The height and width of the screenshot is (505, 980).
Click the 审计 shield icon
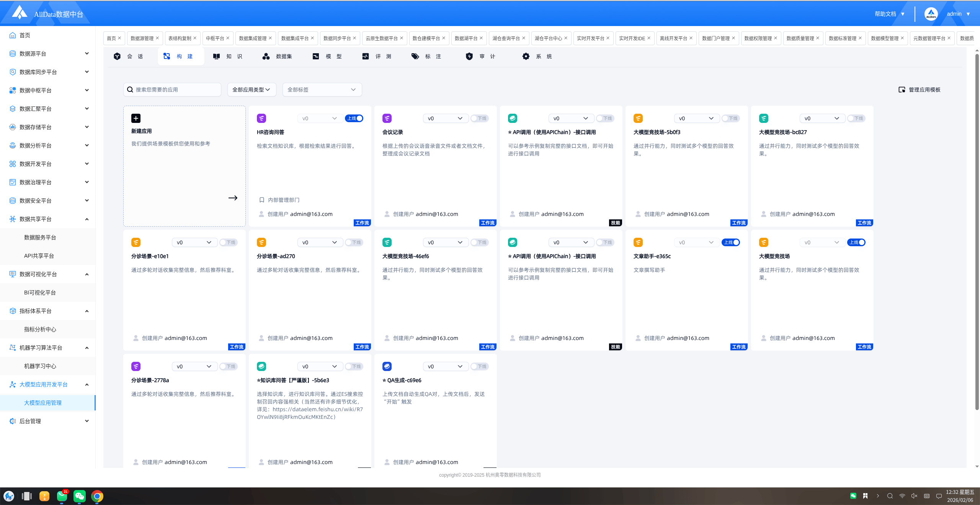click(x=469, y=56)
